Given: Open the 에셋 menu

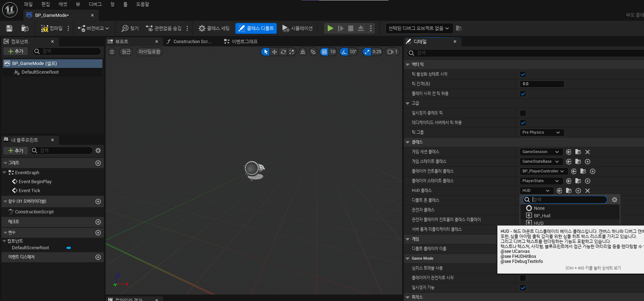Looking at the screenshot, I should [x=63, y=4].
